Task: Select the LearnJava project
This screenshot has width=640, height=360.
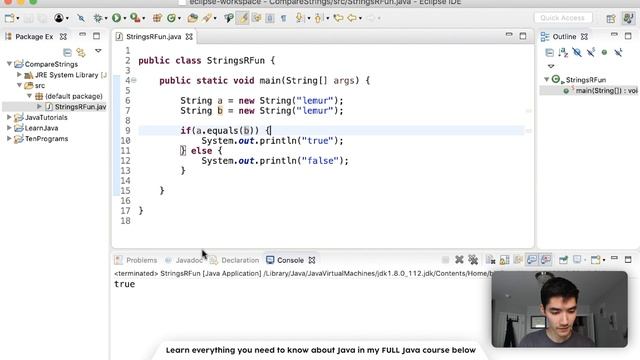Action: [41, 128]
